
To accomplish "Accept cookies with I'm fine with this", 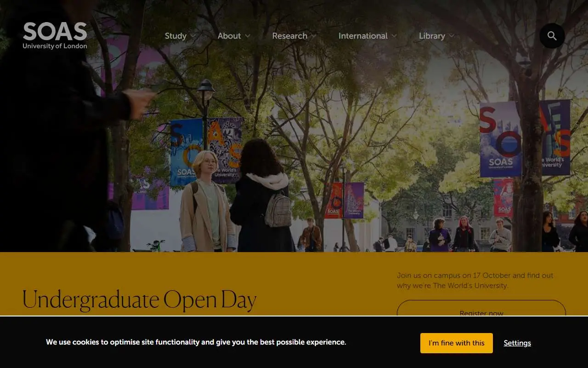I will click(457, 343).
